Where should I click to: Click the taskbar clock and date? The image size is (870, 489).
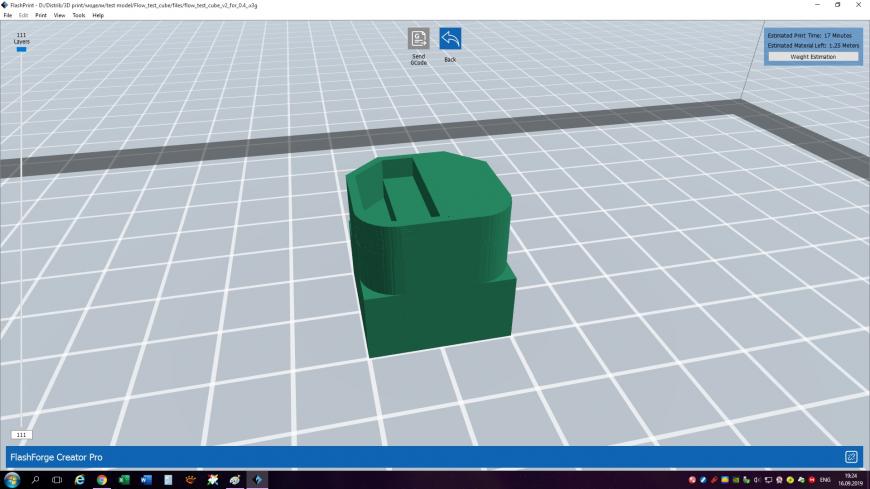pyautogui.click(x=851, y=480)
